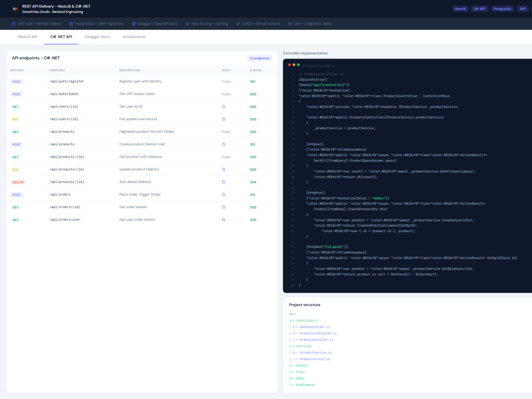Click the lock icon in GET /api/users/{id} row
Image resolution: width=532 pixels, height=399 pixels.
click(223, 106)
